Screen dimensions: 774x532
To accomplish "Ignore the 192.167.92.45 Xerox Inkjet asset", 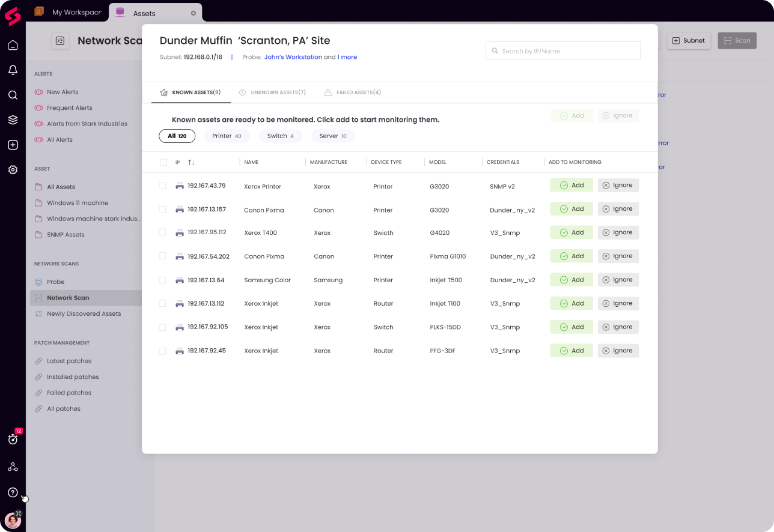I will 618,351.
